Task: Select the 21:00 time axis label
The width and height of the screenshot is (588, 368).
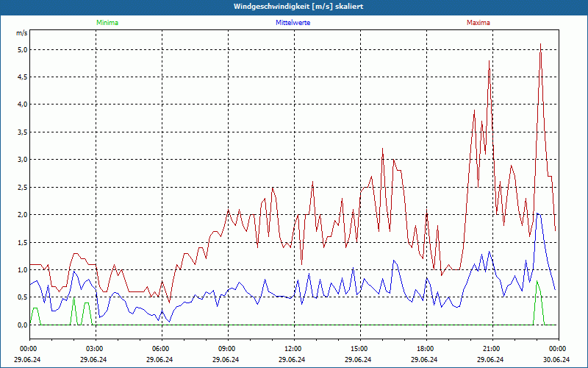Action: (x=491, y=348)
